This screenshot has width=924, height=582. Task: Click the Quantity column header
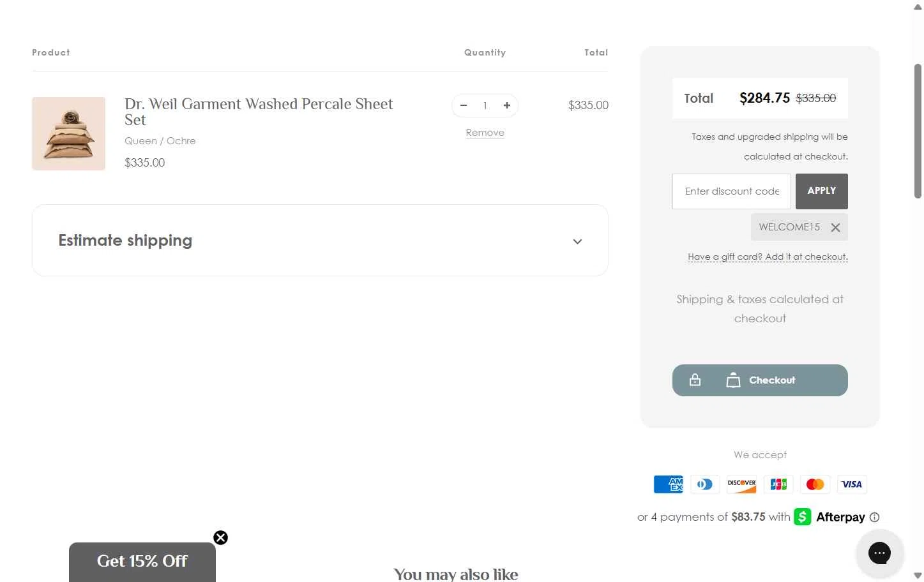(485, 52)
